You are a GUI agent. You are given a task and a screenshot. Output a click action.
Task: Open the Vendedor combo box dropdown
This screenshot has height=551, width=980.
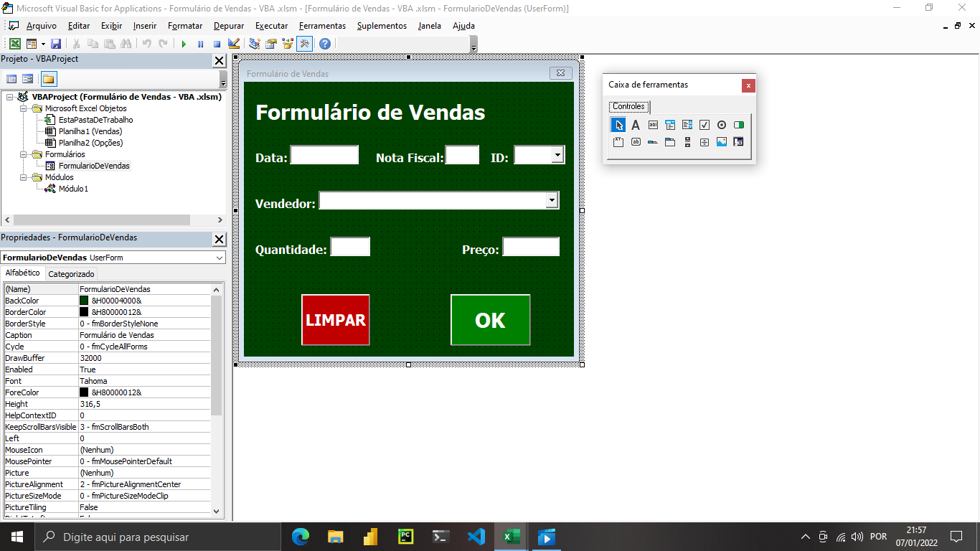[x=551, y=200]
